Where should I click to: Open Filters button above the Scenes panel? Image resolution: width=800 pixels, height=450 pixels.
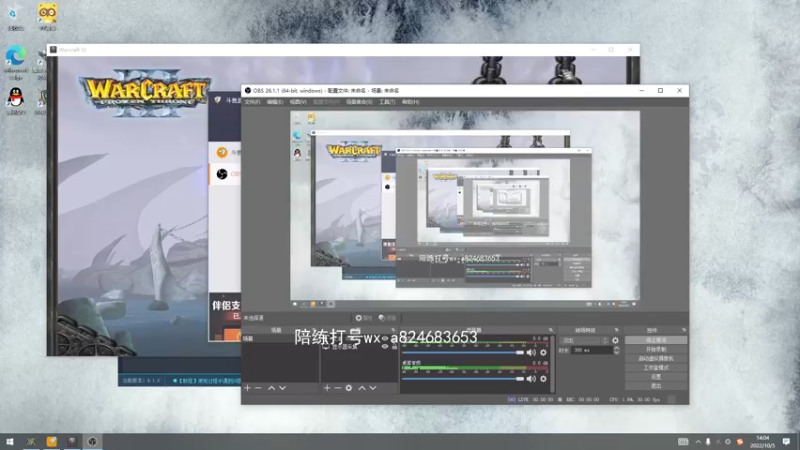pos(387,318)
